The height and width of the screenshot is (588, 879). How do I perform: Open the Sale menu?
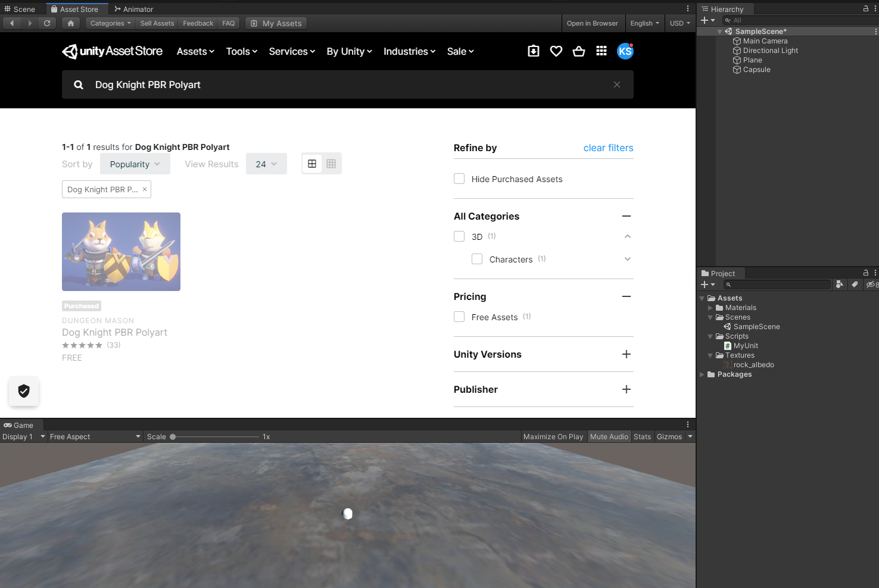coord(460,51)
